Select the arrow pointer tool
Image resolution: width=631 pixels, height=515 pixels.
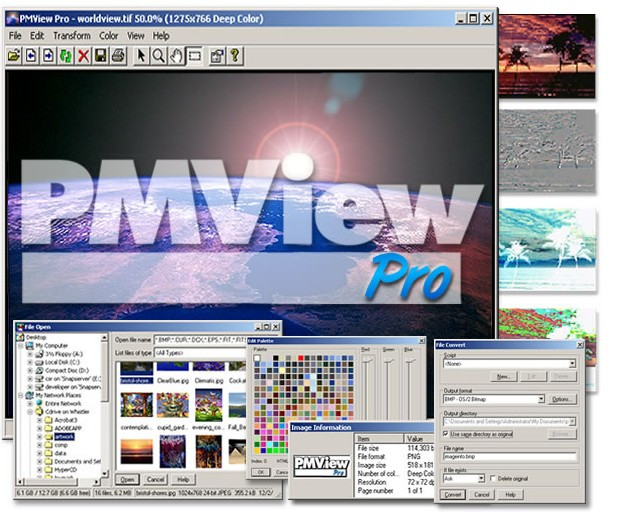141,56
